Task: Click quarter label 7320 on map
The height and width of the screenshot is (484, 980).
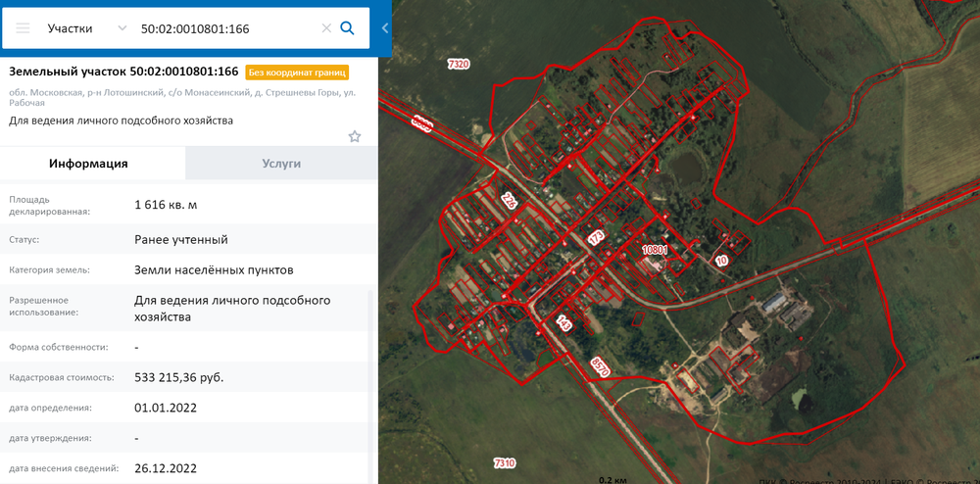Action: click(458, 64)
